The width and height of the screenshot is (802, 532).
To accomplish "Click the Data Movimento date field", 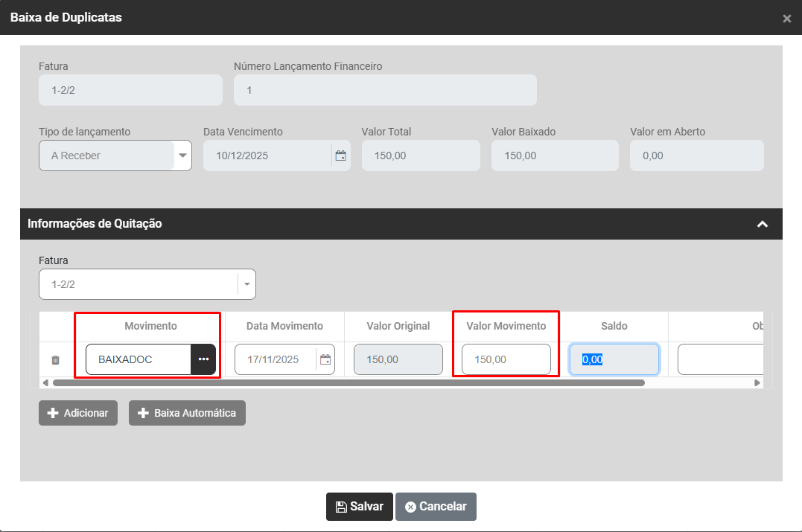I will coord(275,359).
